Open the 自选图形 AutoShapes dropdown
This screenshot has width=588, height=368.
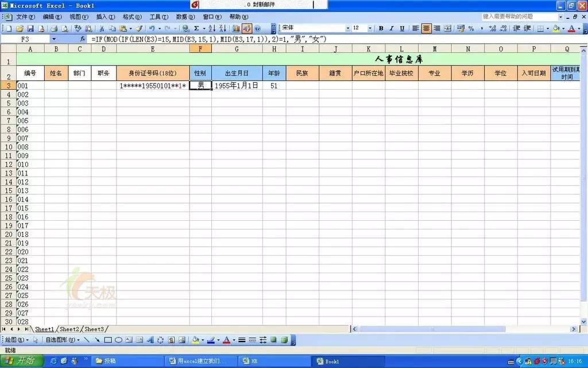pos(63,340)
